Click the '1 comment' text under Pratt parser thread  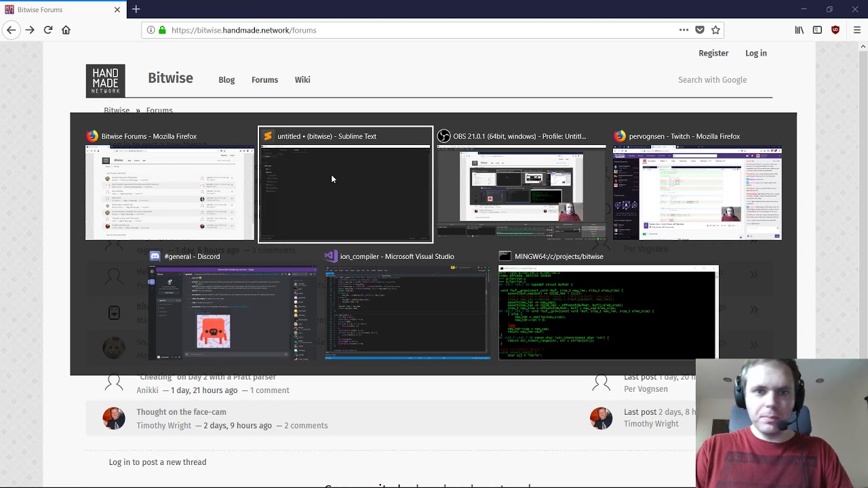(x=269, y=390)
